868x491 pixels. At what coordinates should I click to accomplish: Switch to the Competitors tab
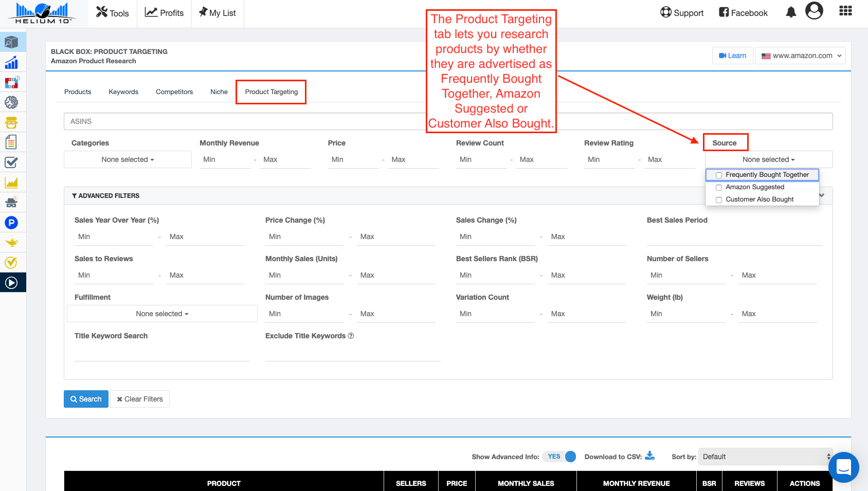(x=174, y=92)
